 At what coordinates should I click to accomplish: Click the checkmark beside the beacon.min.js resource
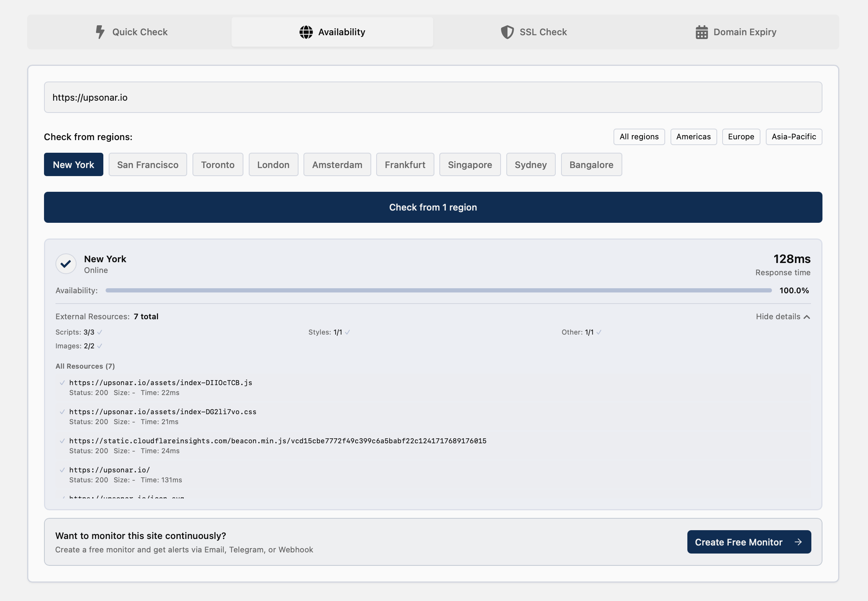(63, 441)
